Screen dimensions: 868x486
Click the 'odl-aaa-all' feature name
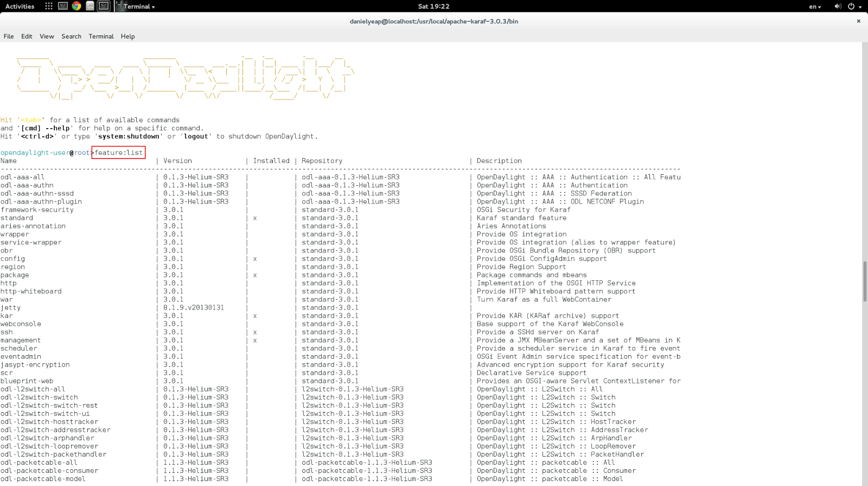coord(23,177)
